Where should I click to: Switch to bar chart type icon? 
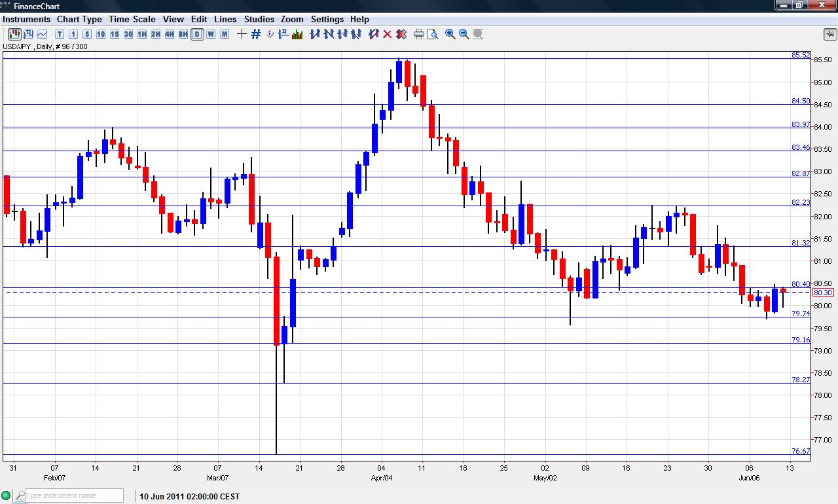pos(29,34)
